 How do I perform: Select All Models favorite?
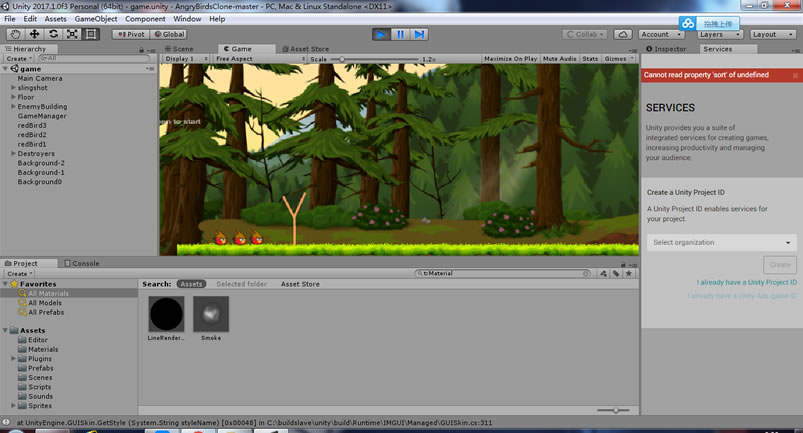[x=45, y=303]
